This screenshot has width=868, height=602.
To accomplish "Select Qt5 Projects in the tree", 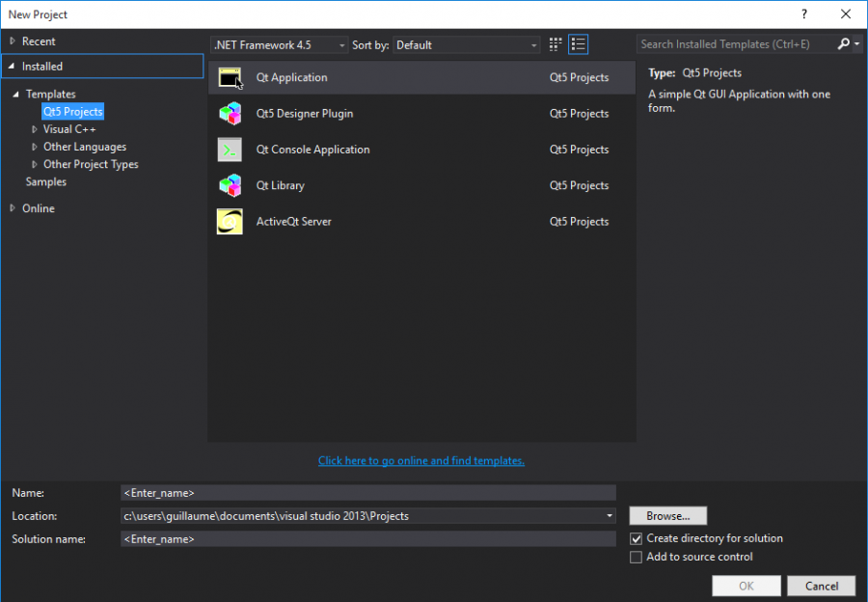I will (73, 111).
